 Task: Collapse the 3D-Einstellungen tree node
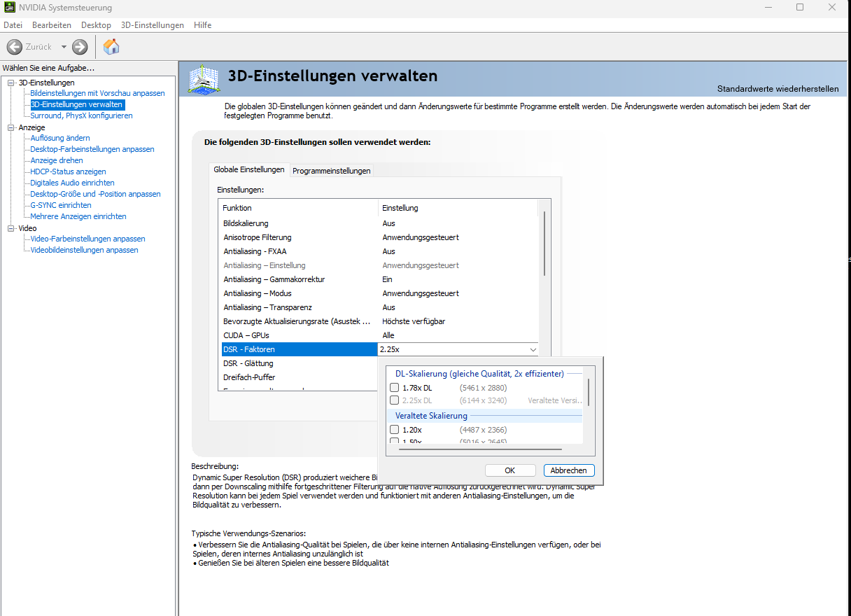(x=11, y=83)
